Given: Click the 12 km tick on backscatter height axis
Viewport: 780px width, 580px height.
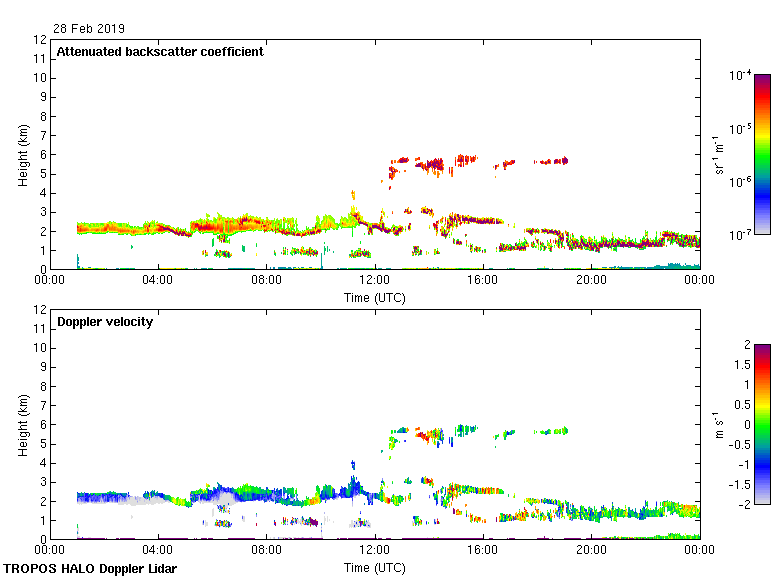Looking at the screenshot, I should (39, 40).
